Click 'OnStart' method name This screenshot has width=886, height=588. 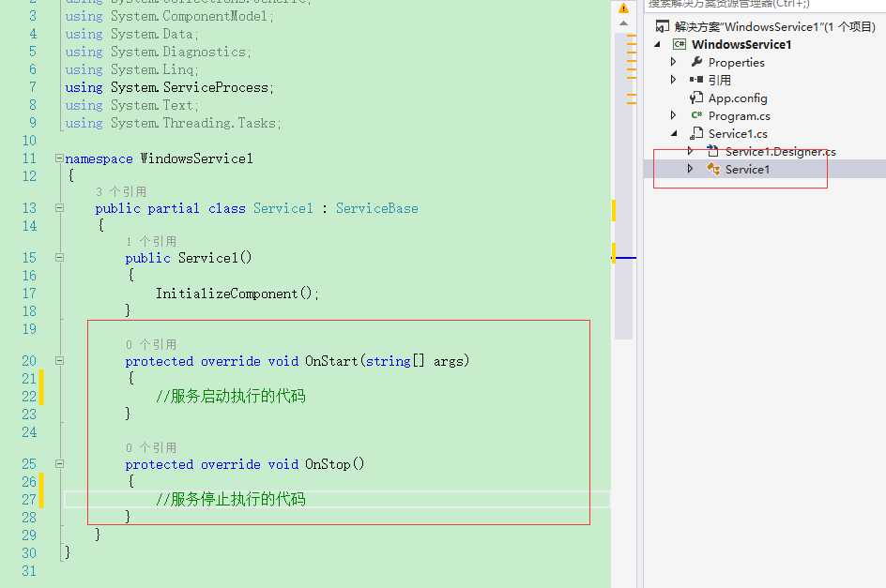point(331,360)
